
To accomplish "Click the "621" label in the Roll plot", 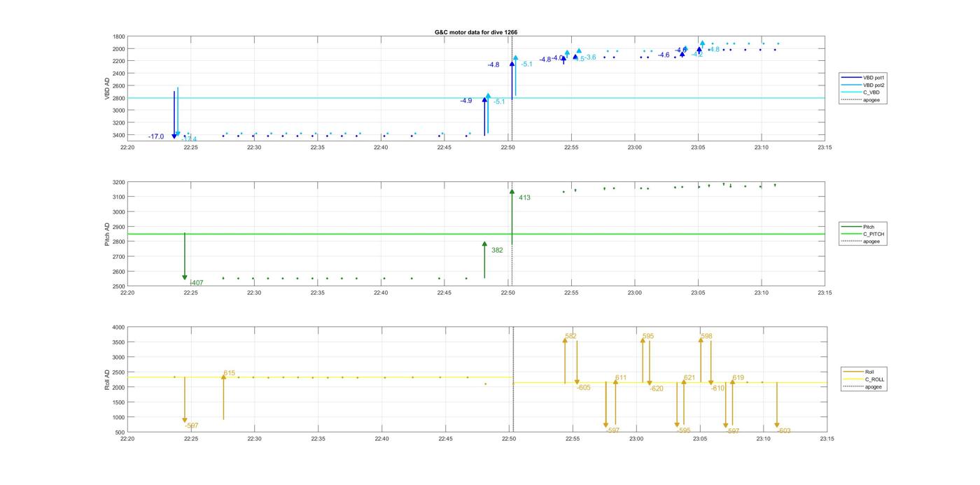I will pos(689,378).
